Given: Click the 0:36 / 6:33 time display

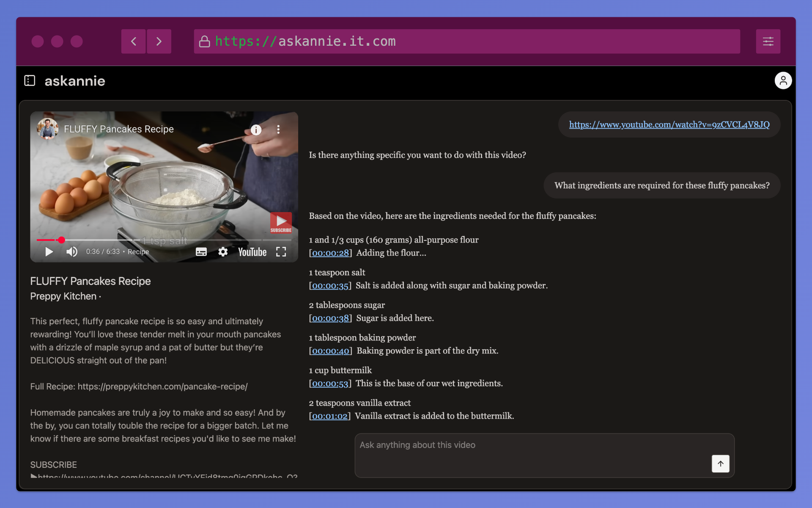Looking at the screenshot, I should [103, 251].
